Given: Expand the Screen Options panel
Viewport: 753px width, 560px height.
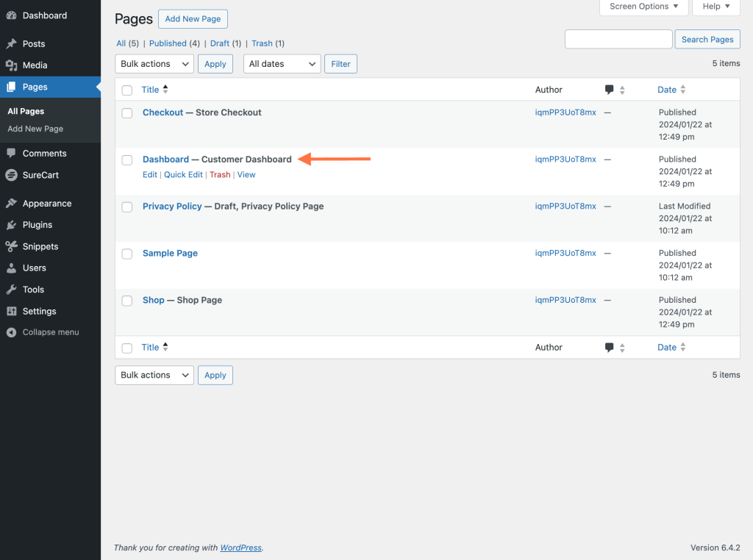Looking at the screenshot, I should pyautogui.click(x=643, y=7).
